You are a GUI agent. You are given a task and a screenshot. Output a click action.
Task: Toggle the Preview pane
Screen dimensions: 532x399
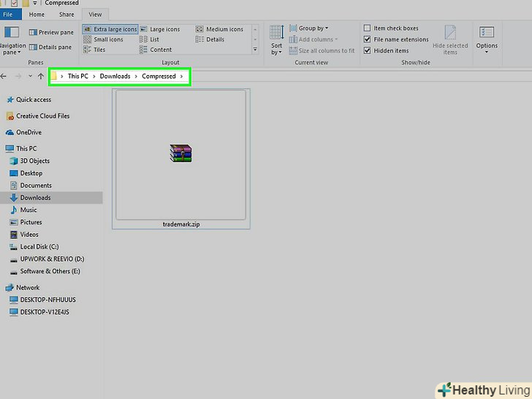click(x=51, y=32)
